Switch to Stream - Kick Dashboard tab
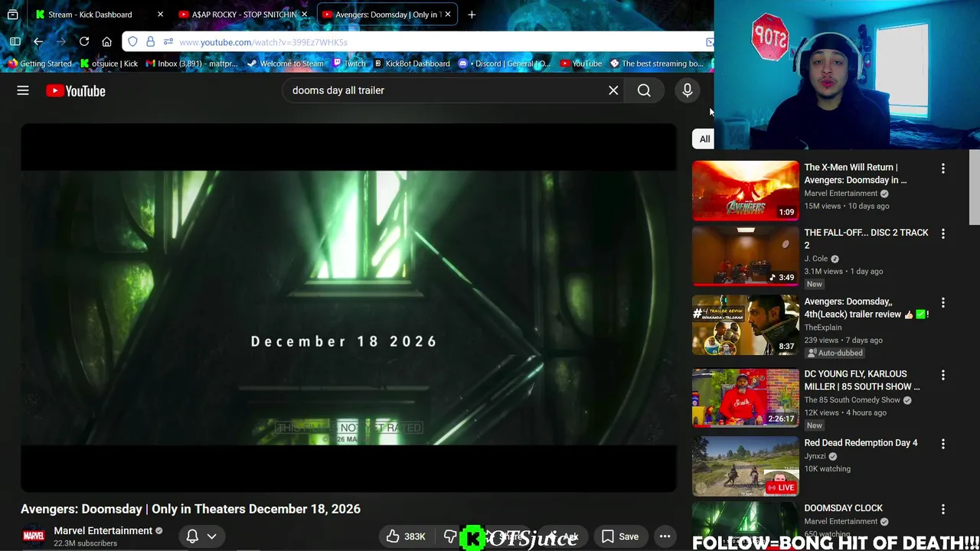The image size is (980, 551). [90, 15]
